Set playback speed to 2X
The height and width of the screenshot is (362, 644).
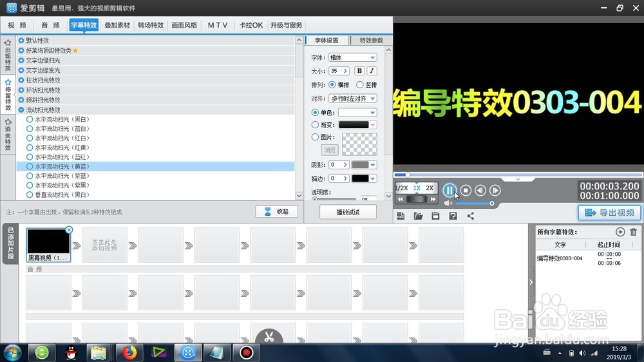coord(430,188)
